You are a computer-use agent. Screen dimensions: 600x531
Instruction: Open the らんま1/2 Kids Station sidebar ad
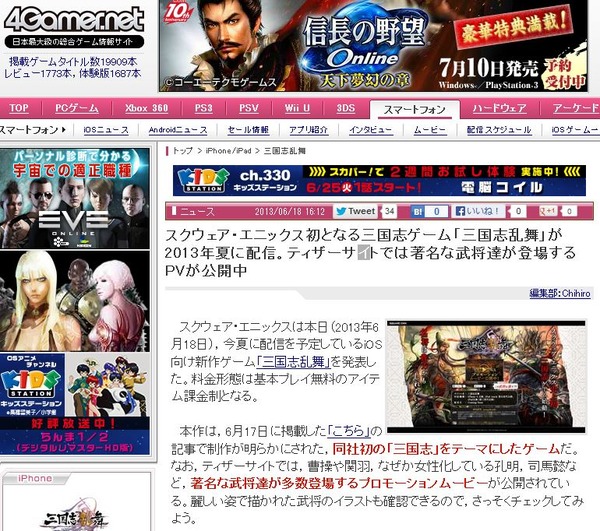(x=75, y=404)
